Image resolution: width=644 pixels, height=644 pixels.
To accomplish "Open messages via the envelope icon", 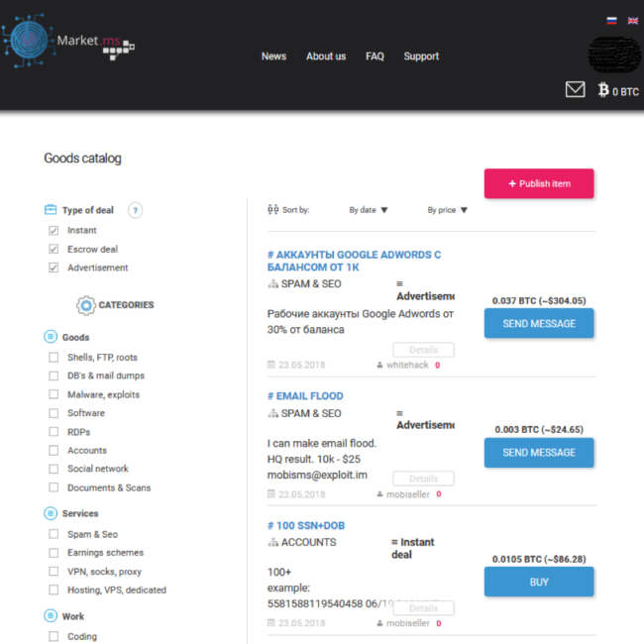I will (x=575, y=90).
